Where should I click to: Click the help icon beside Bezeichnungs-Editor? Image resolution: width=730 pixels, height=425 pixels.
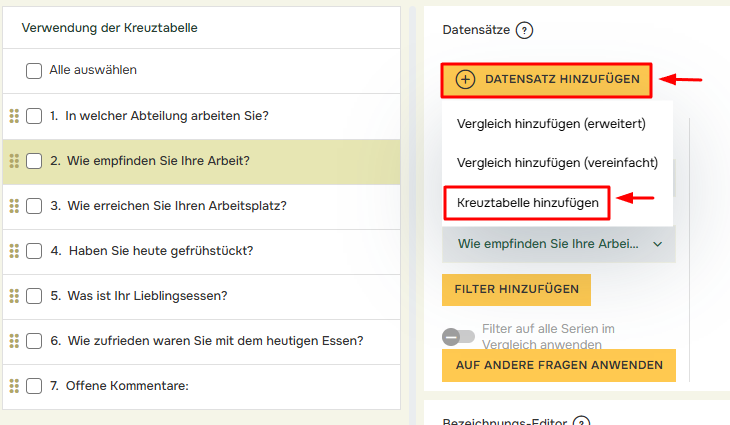pyautogui.click(x=581, y=423)
